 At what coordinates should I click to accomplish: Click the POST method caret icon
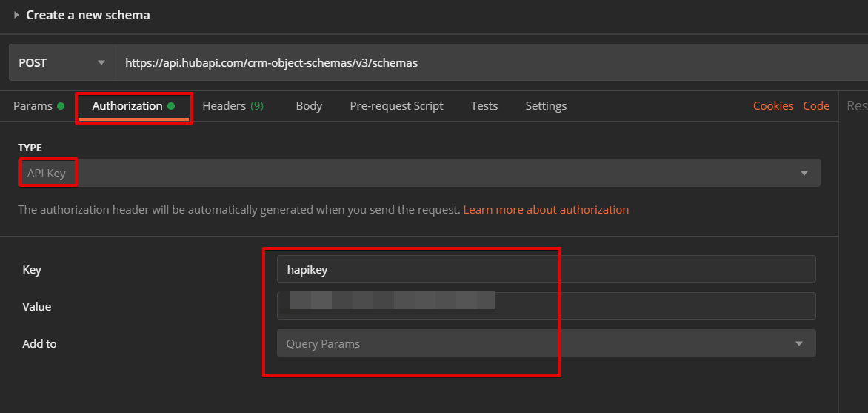click(x=101, y=63)
